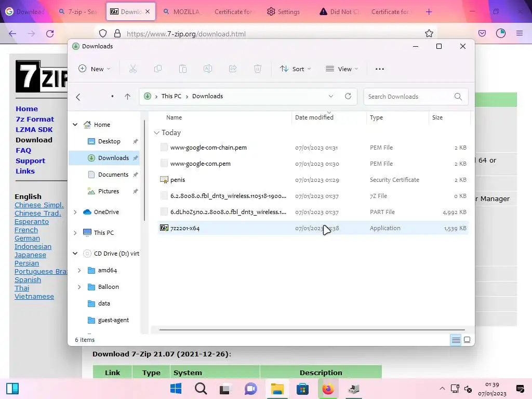The width and height of the screenshot is (532, 399).
Task: Click the Rename icon in Explorer toolbar
Action: (x=208, y=69)
